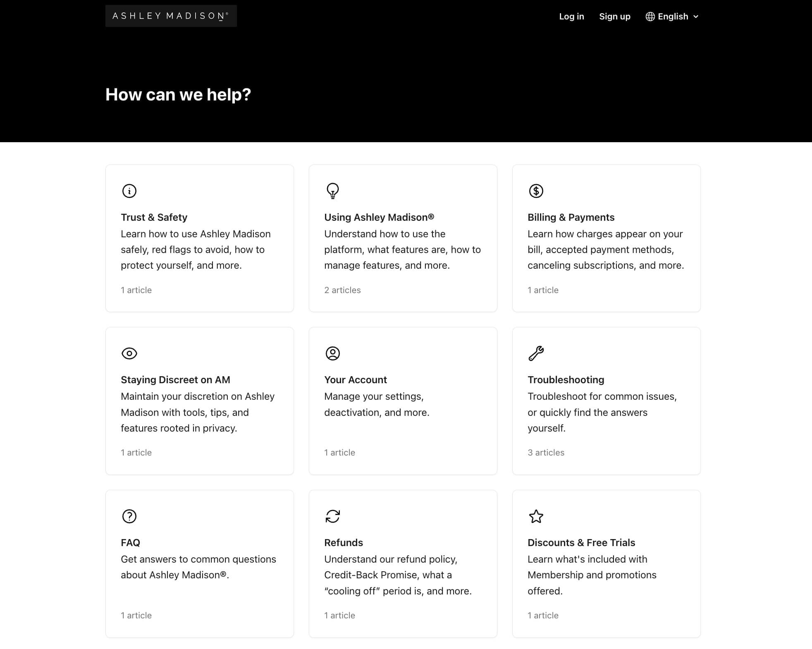
Task: Expand the language selector chevron
Action: (x=696, y=17)
